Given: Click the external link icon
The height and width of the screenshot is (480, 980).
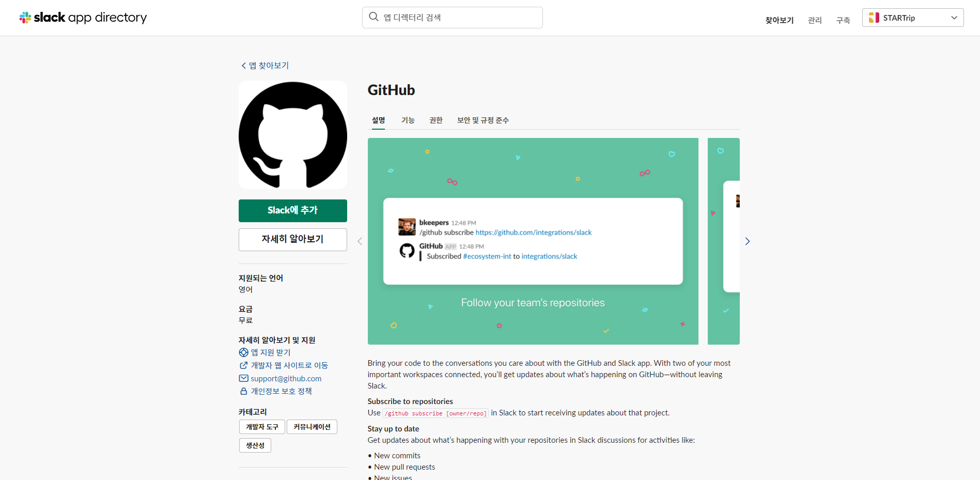Looking at the screenshot, I should coord(244,365).
